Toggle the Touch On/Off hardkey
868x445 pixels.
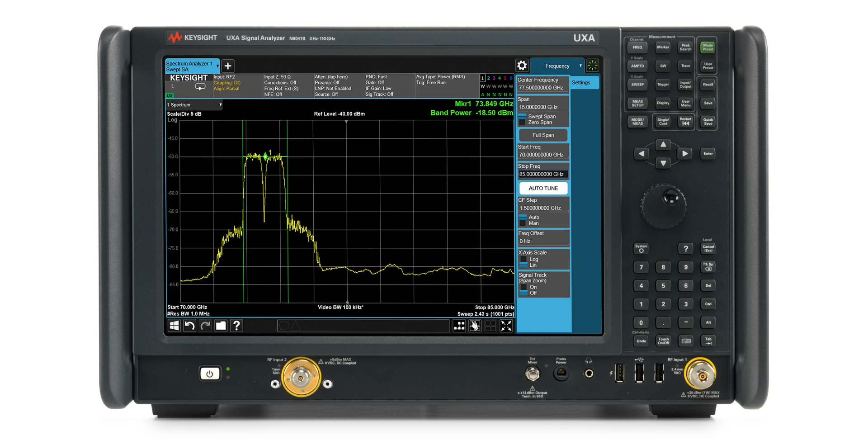tap(663, 341)
